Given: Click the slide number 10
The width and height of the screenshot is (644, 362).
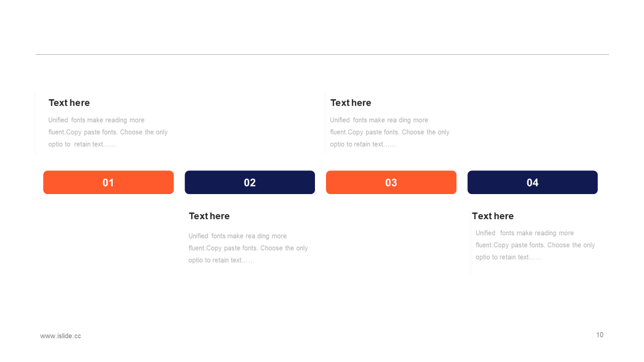Looking at the screenshot, I should (x=600, y=335).
